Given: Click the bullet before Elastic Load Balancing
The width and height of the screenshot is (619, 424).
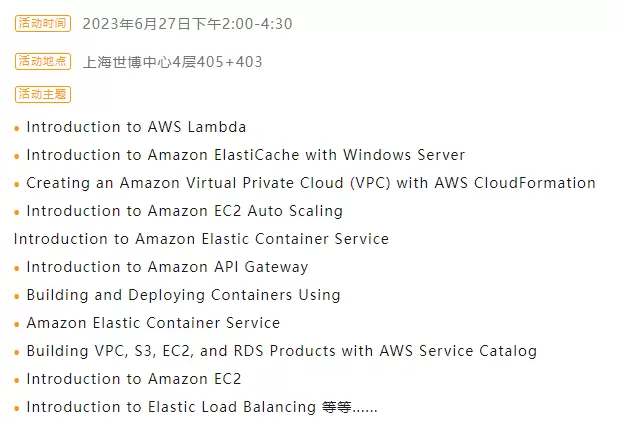Looking at the screenshot, I should pos(17,409).
